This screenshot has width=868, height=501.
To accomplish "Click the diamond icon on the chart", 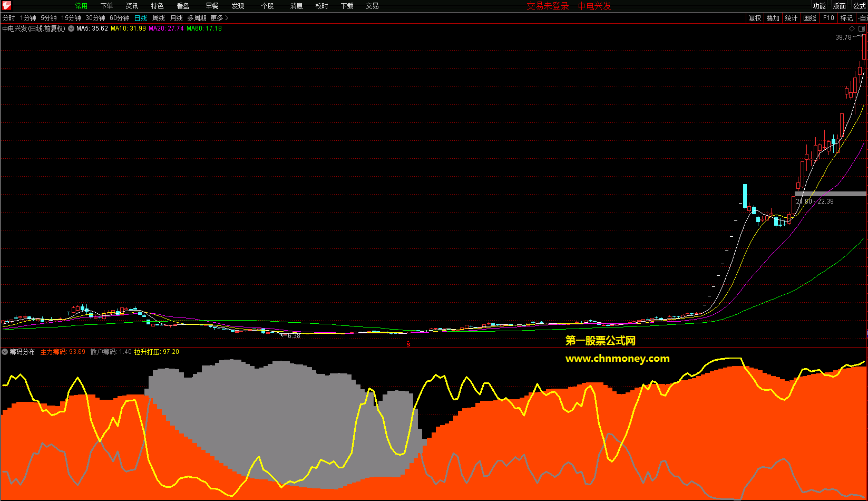I will click(x=852, y=28).
